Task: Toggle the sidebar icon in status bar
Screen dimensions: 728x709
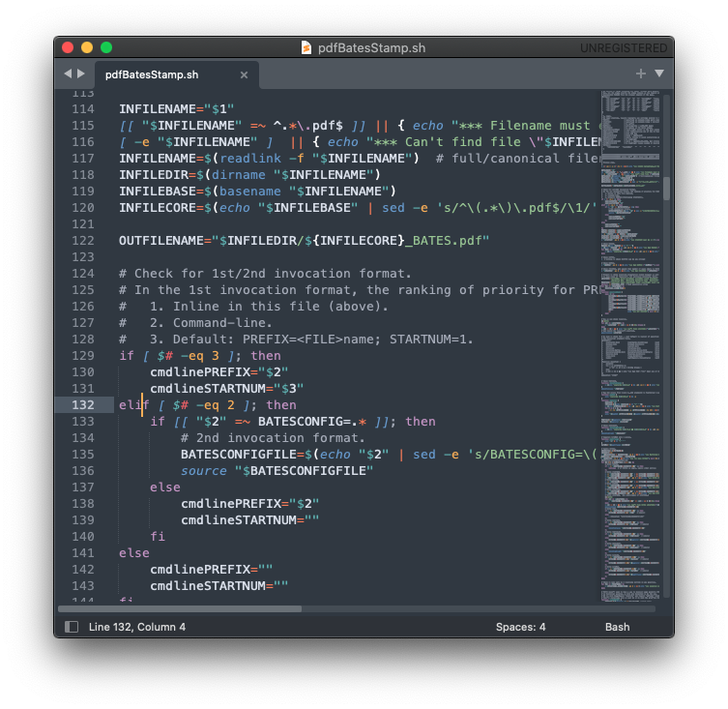Action: (x=72, y=627)
